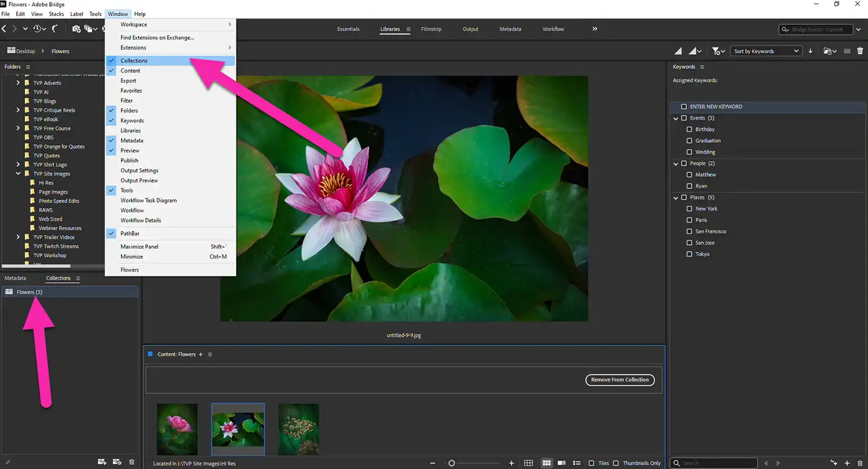Check the Matthew keyword
868x469 pixels.
click(x=689, y=175)
